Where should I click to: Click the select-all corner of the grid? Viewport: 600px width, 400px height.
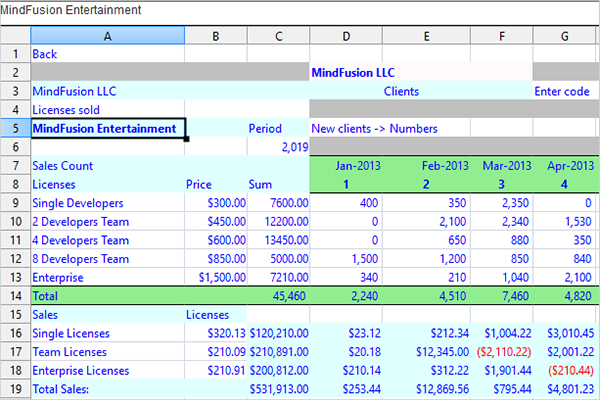[15, 36]
